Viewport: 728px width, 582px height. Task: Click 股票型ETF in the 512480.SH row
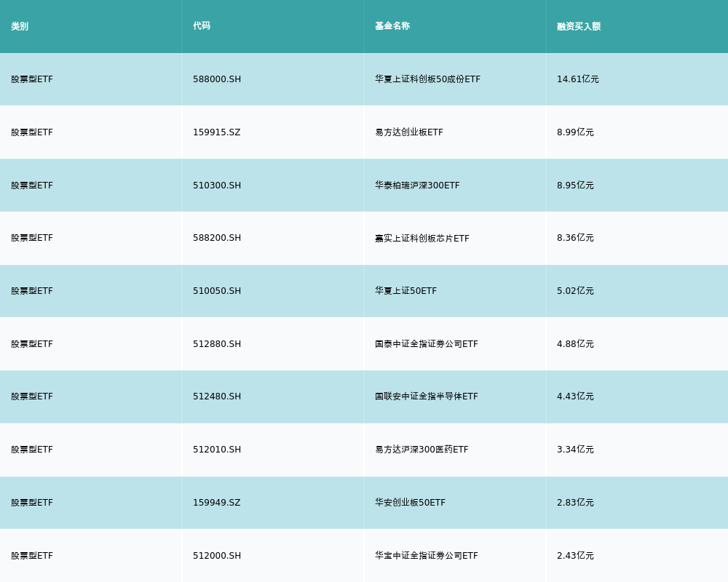[32, 396]
